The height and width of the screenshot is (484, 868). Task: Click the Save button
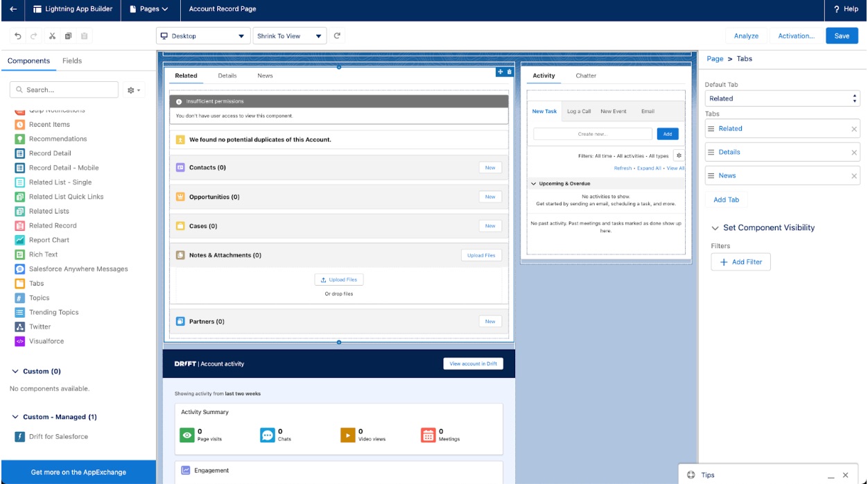click(x=842, y=36)
